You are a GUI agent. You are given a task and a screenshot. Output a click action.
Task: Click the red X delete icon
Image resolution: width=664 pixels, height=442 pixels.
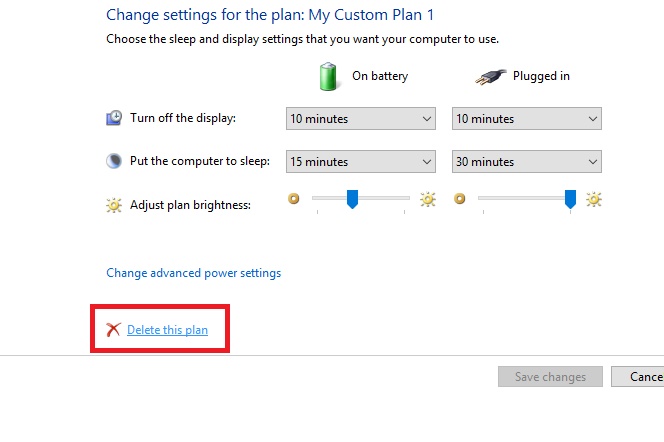tap(113, 329)
